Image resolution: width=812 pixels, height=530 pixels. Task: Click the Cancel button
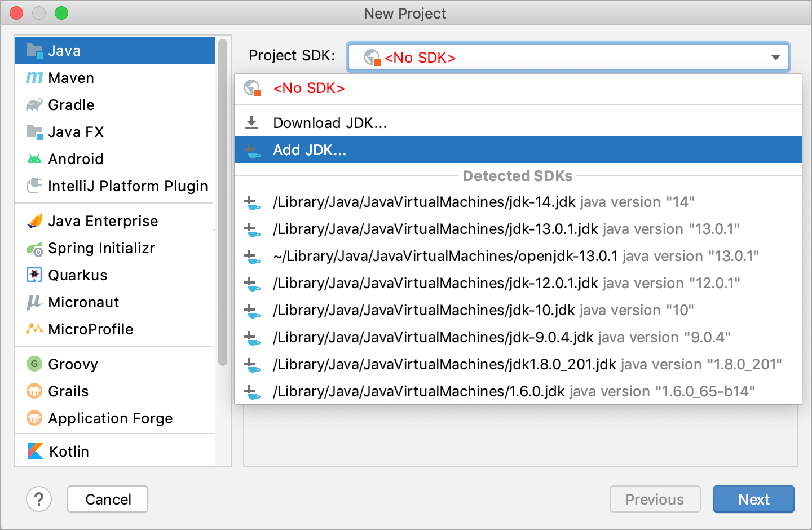(x=108, y=499)
